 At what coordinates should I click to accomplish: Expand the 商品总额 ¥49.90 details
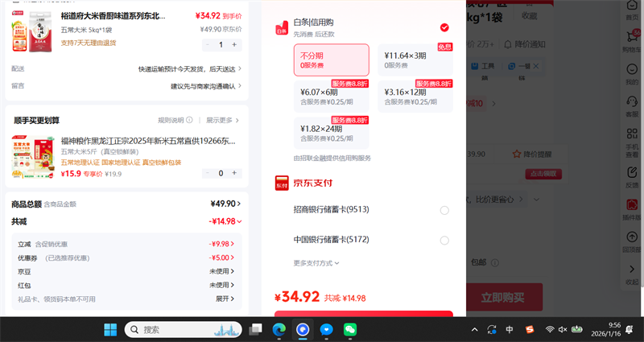pos(226,204)
